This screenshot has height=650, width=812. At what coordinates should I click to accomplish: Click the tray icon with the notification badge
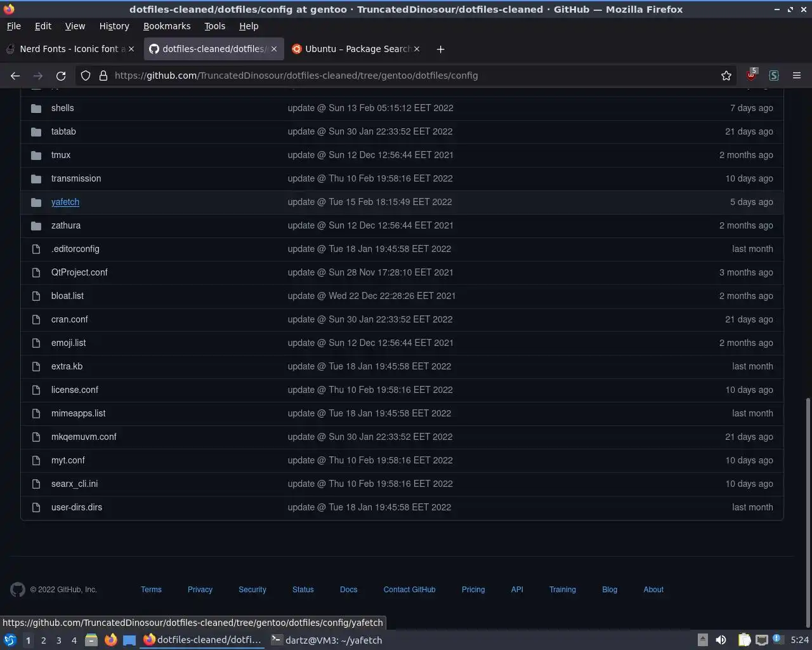coord(778,639)
